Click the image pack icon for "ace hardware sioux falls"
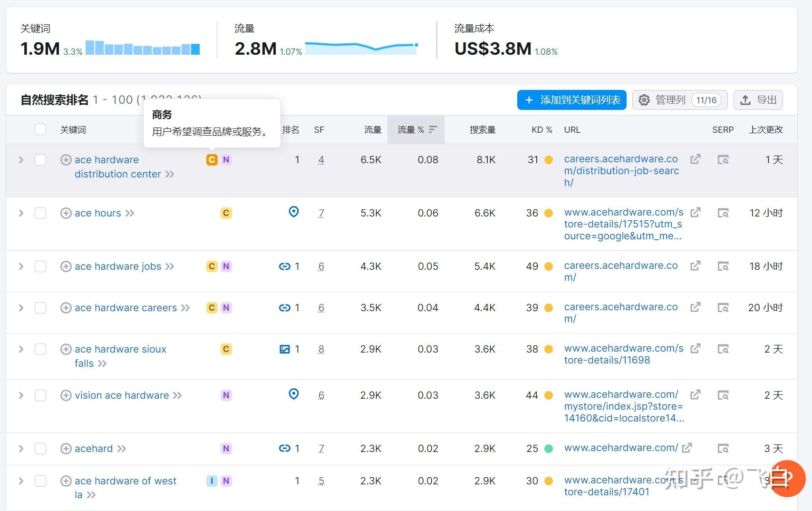 [x=285, y=349]
